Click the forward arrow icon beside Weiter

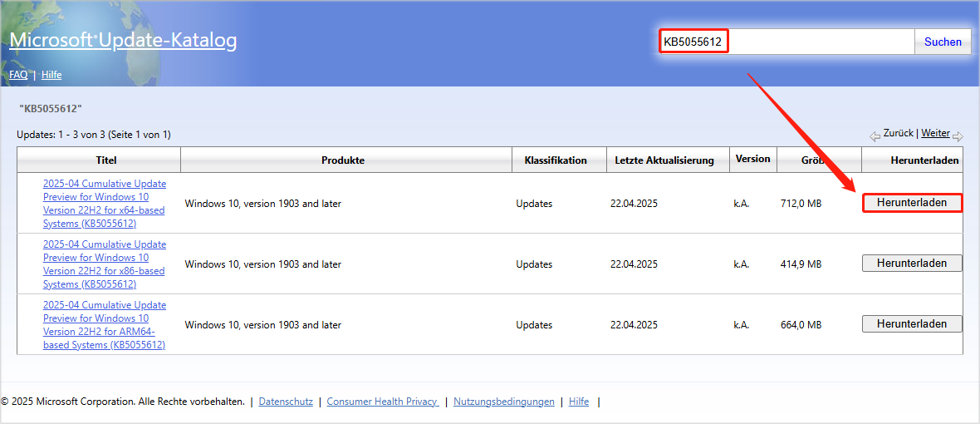[958, 135]
